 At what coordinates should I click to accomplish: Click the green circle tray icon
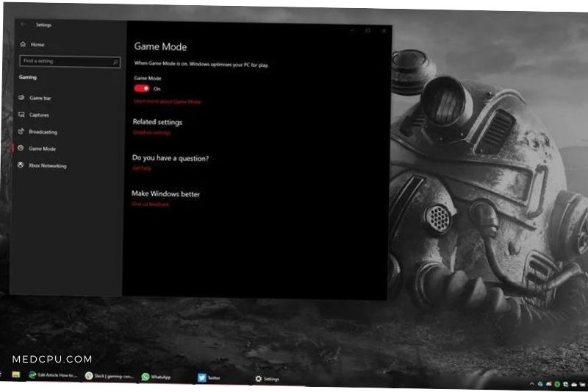point(557,384)
